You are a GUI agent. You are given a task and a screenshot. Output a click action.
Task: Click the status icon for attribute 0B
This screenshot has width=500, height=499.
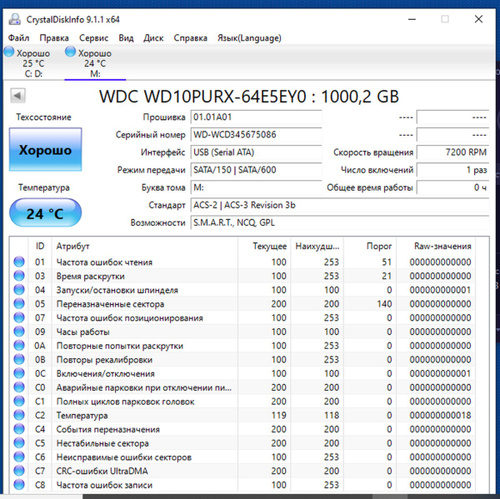tap(19, 360)
